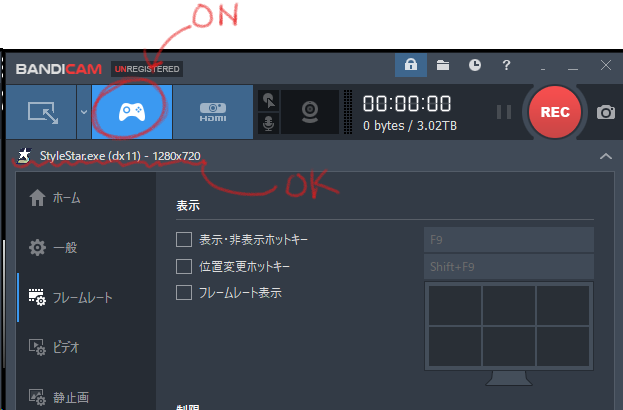
Task: Click the F9 hotkey field
Action: (x=509, y=240)
